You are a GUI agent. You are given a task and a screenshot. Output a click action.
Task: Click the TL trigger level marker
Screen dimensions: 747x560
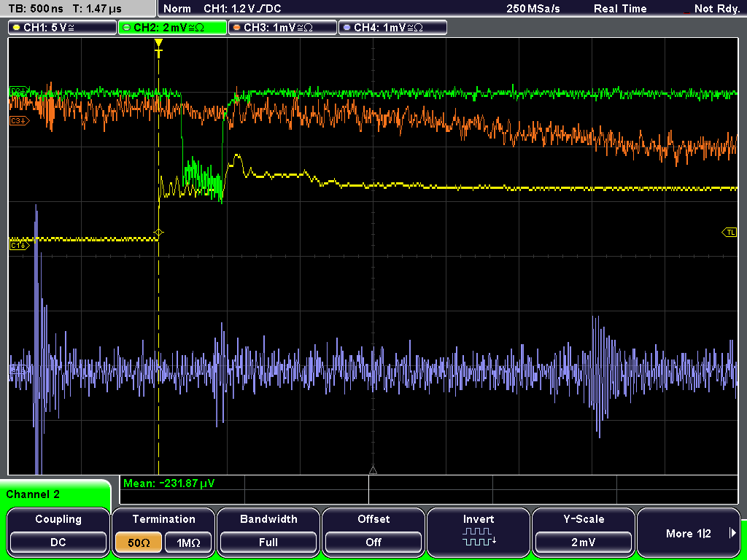(729, 233)
